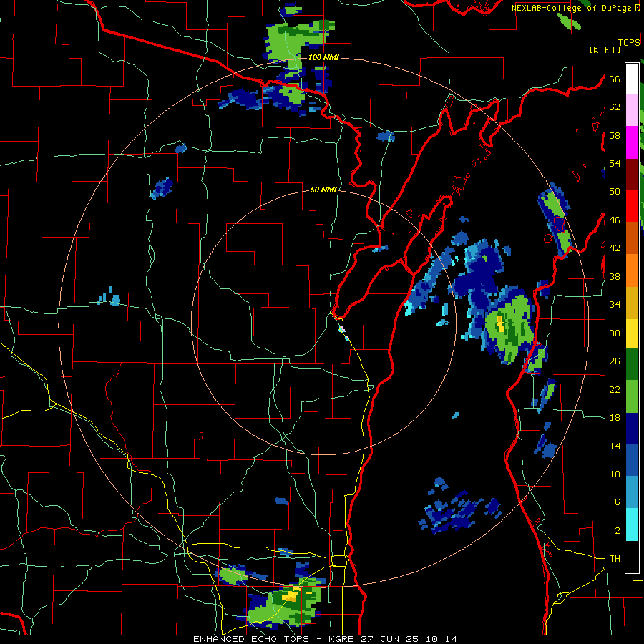The width and height of the screenshot is (644, 644).
Task: Click the legend value 38
Action: [615, 276]
